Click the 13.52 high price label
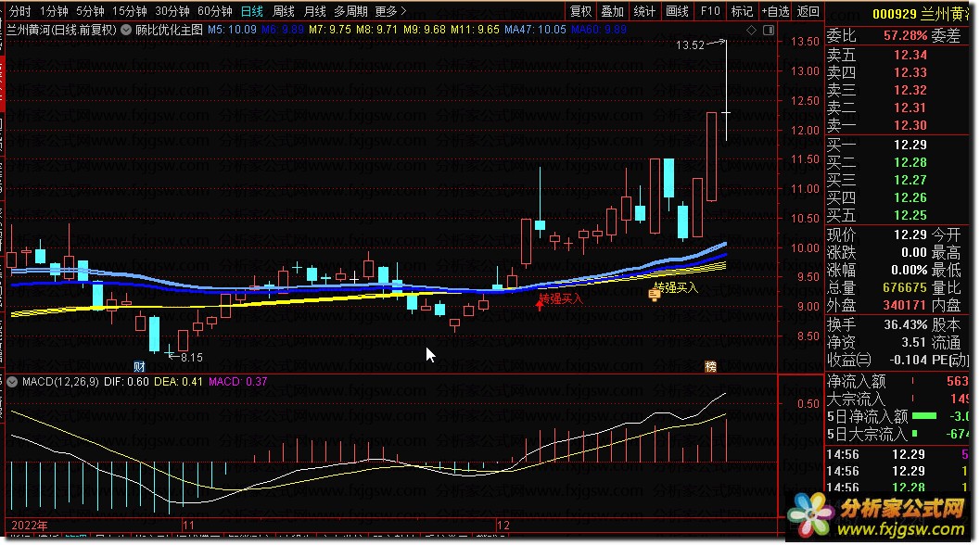 pyautogui.click(x=690, y=45)
